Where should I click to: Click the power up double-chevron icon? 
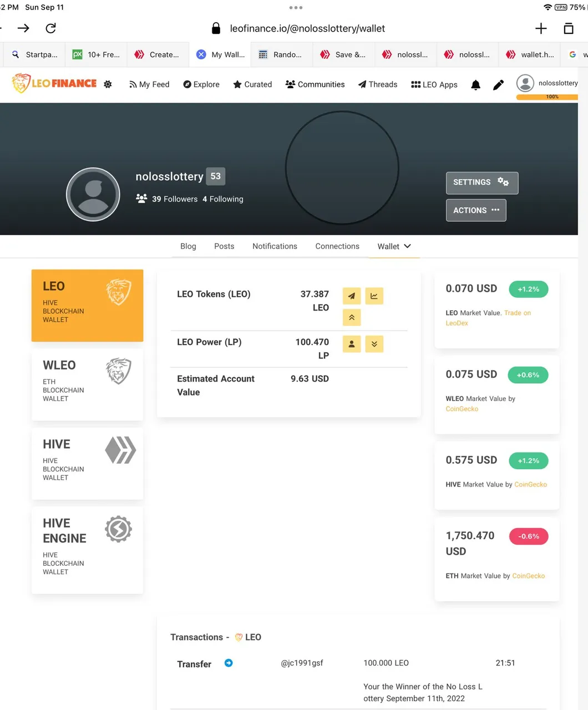(x=352, y=317)
